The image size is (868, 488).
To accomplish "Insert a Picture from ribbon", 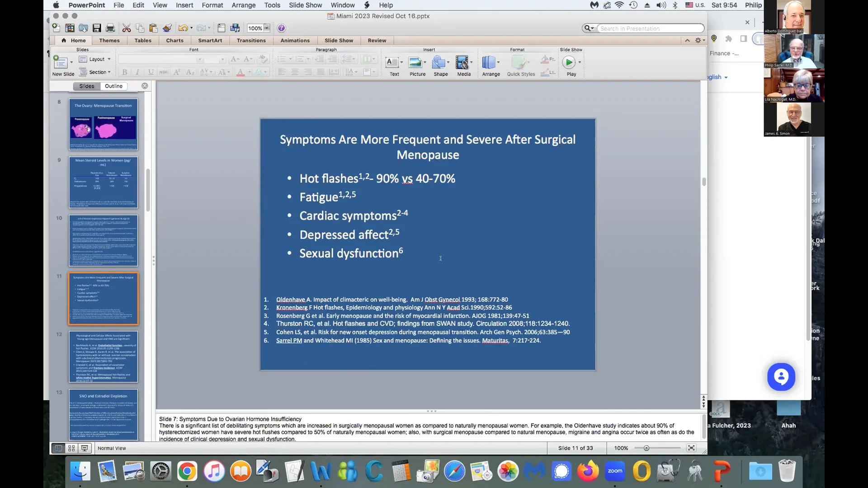I will [x=418, y=66].
